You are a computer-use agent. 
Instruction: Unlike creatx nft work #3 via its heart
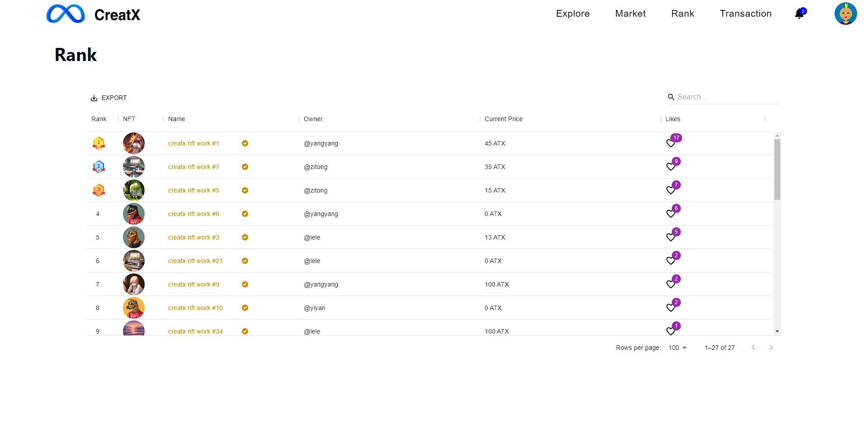point(670,237)
